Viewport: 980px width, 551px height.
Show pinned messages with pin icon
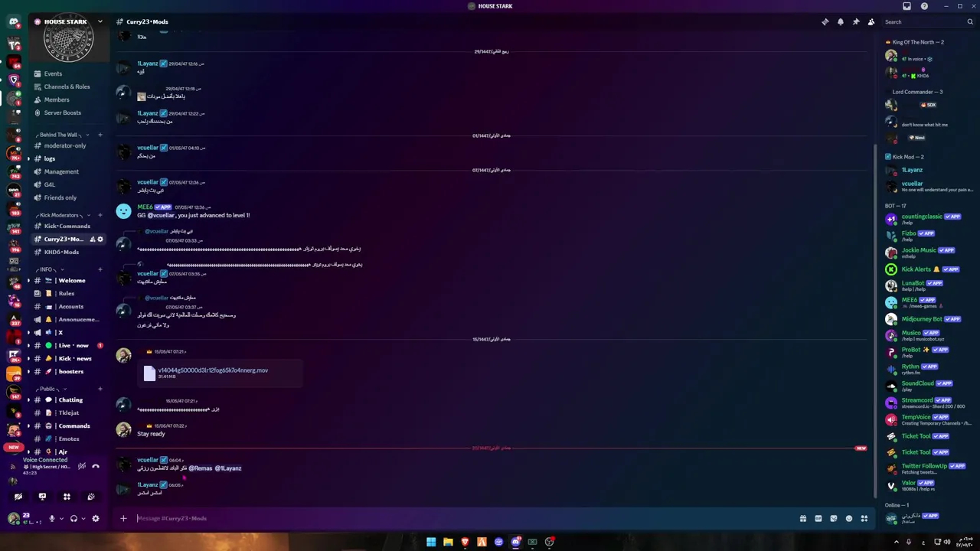click(856, 21)
